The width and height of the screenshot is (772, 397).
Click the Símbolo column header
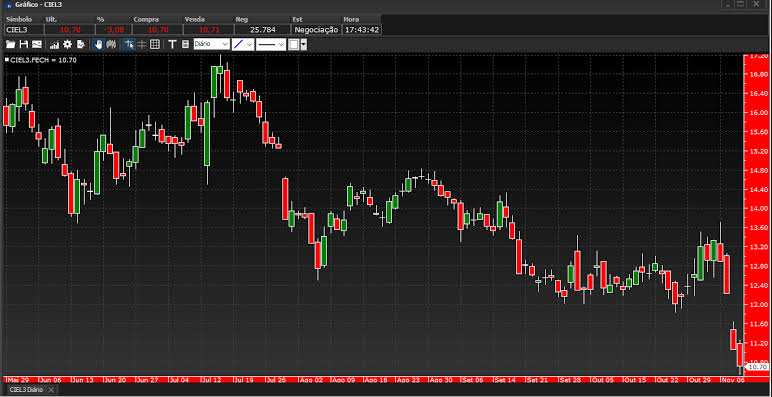(x=19, y=19)
